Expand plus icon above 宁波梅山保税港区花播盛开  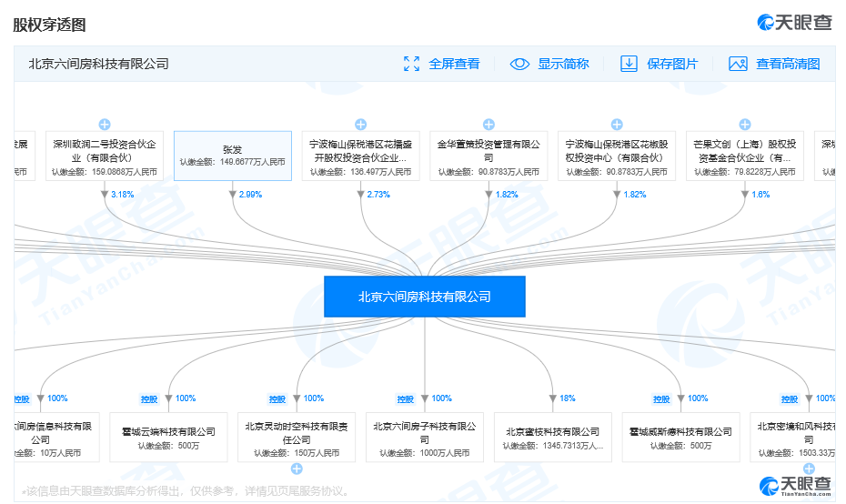pyautogui.click(x=360, y=125)
